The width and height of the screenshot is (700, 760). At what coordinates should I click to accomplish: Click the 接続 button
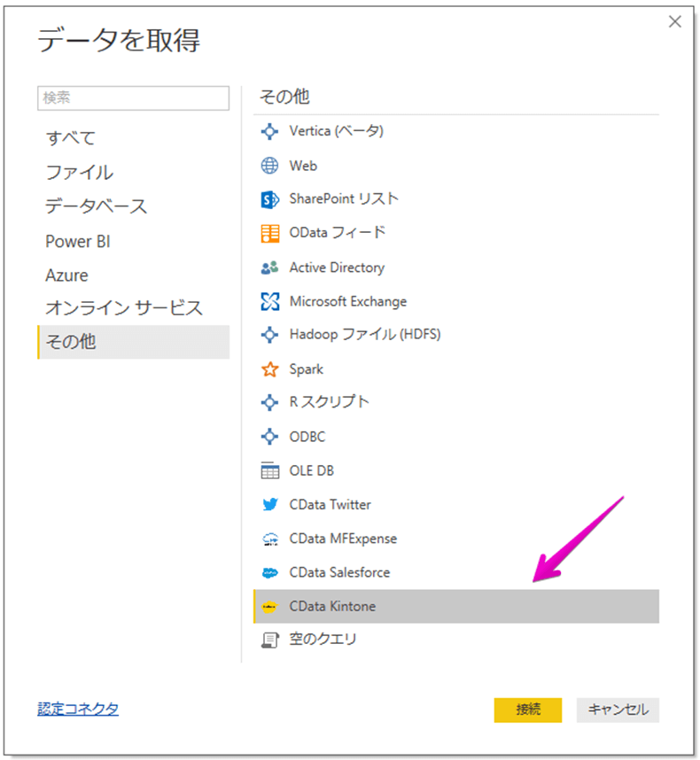[528, 710]
